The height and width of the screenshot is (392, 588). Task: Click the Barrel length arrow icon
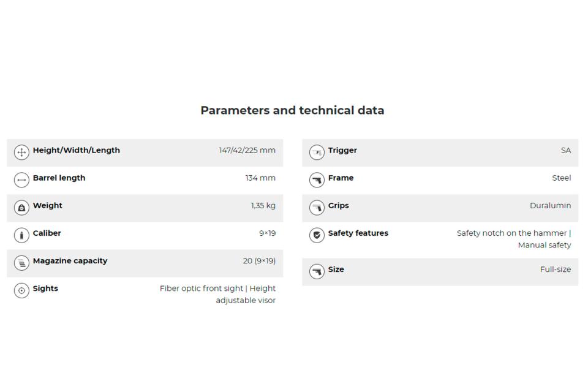(21, 180)
